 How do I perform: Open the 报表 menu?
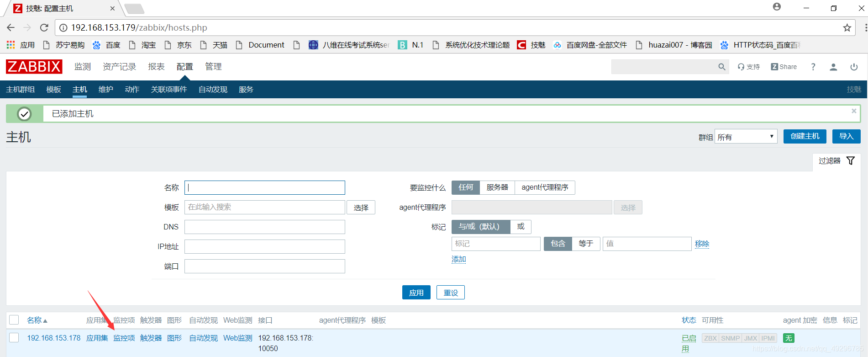pos(156,67)
